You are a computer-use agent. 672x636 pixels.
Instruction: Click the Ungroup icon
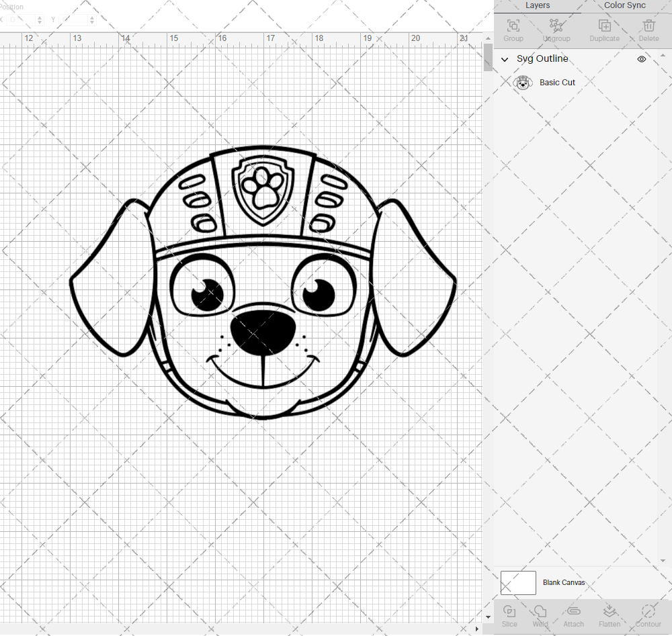pyautogui.click(x=556, y=27)
